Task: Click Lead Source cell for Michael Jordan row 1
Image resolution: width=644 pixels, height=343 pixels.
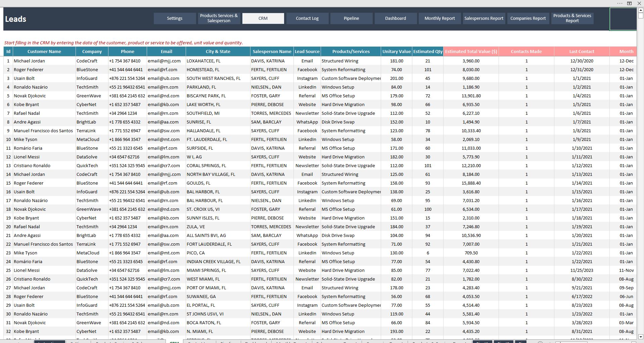Action: pos(307,61)
